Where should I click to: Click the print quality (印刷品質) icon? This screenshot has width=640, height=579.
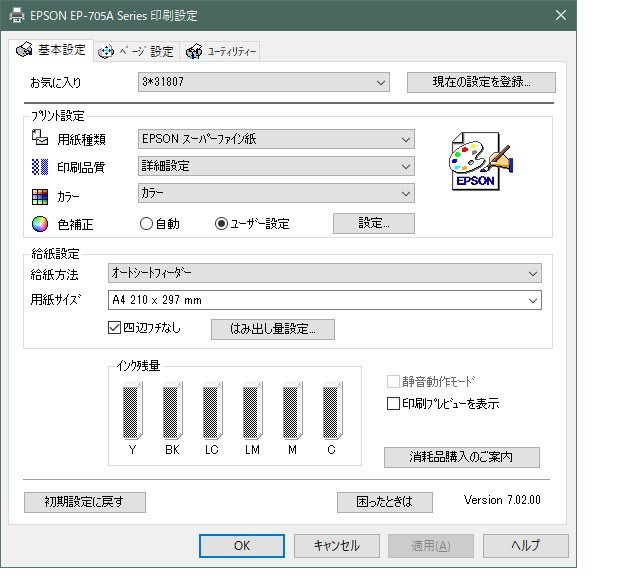click(x=40, y=166)
